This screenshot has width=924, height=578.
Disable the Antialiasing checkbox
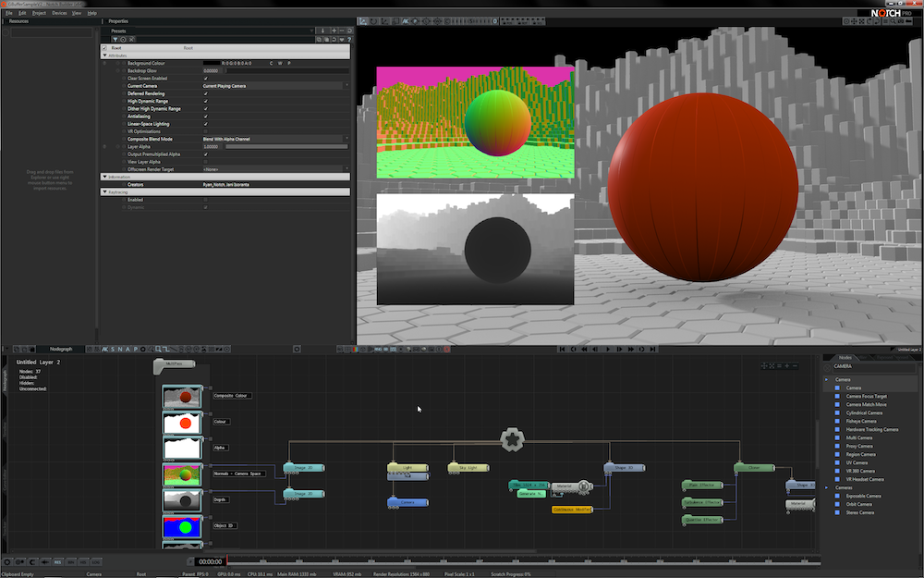[x=204, y=116]
